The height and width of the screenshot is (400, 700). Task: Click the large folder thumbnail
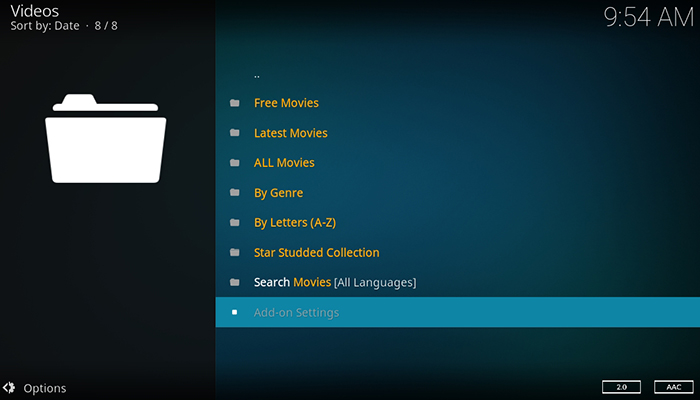106,138
